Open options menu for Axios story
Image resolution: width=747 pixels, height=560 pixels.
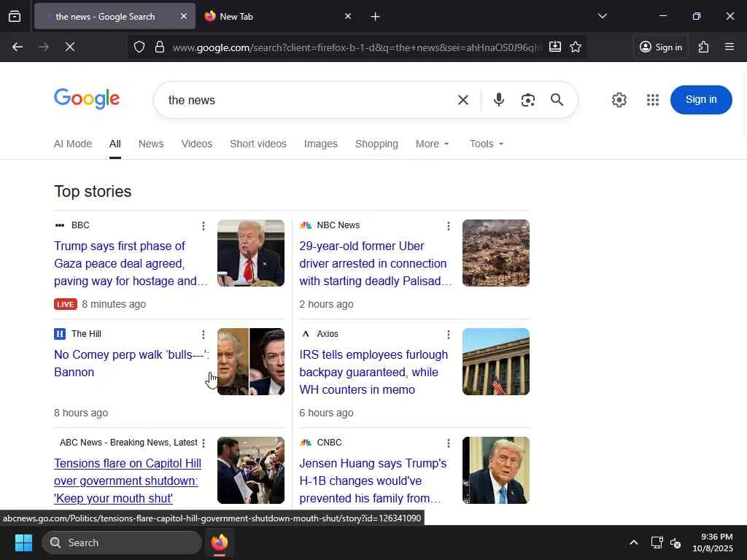(x=449, y=335)
